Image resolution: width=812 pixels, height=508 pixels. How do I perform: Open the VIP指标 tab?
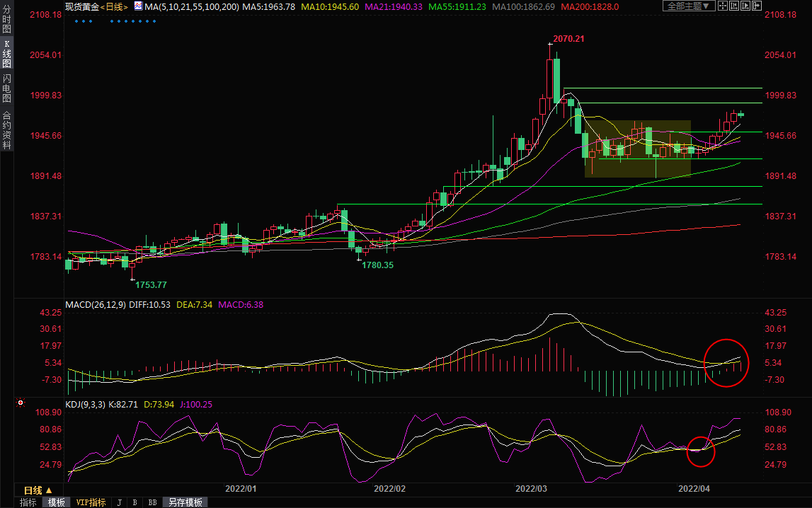pyautogui.click(x=91, y=502)
